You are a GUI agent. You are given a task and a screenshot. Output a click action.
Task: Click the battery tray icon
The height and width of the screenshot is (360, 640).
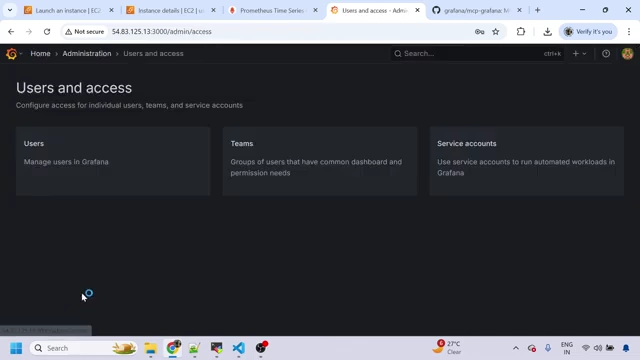point(610,348)
